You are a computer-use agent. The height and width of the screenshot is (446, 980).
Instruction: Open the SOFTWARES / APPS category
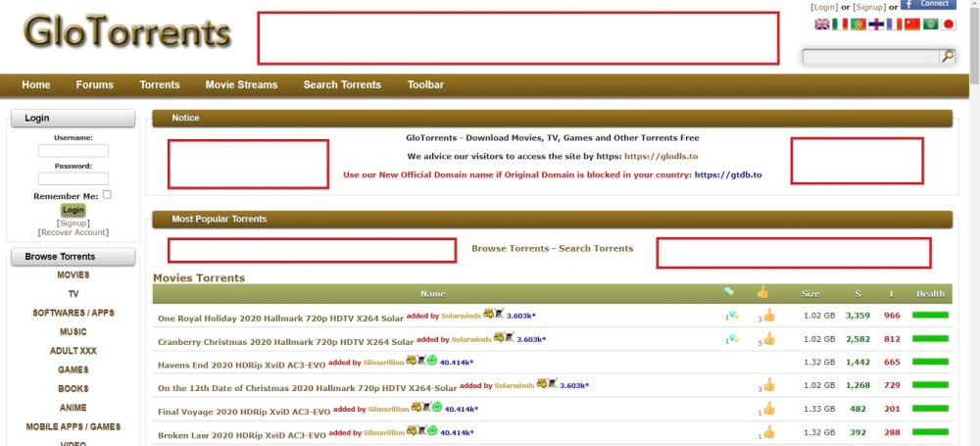73,313
